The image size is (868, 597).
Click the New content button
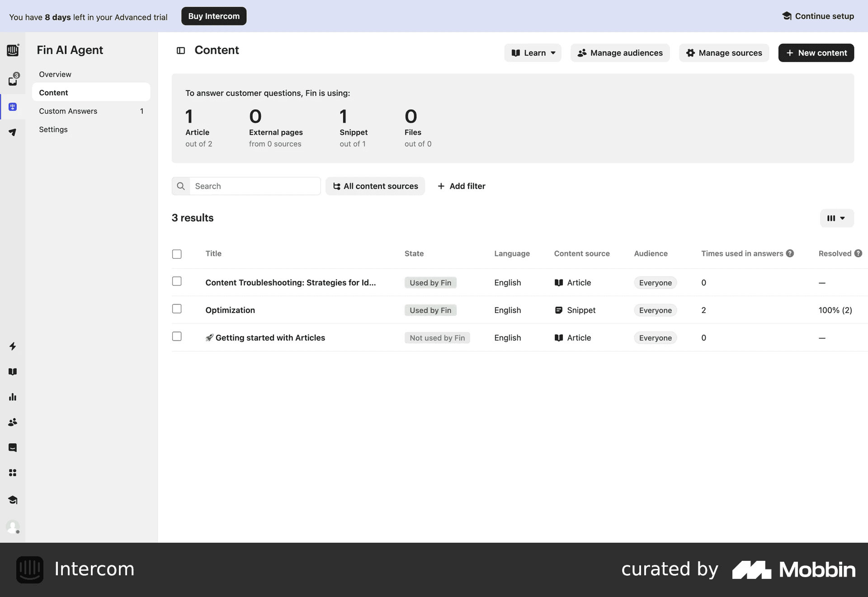coord(816,53)
